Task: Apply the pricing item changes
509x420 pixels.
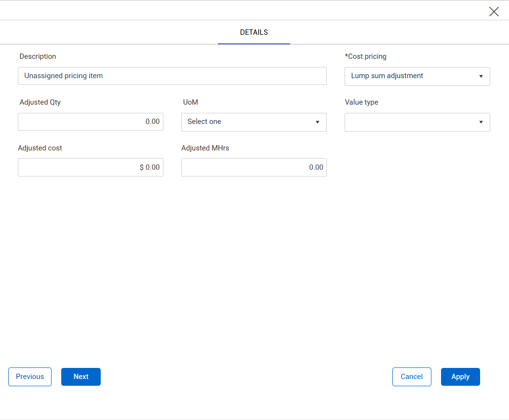Action: [x=460, y=377]
